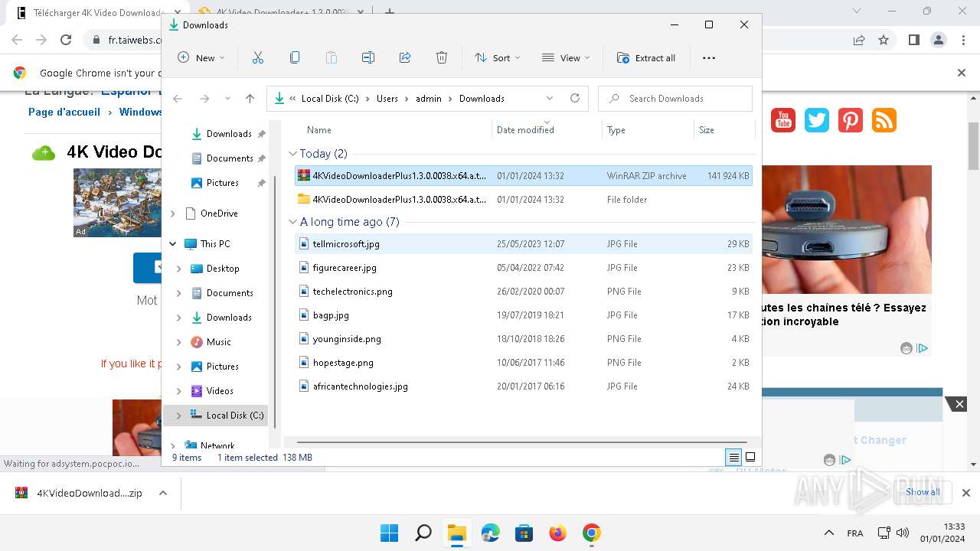
Task: Open the New item dropdown in Explorer
Action: (x=201, y=57)
